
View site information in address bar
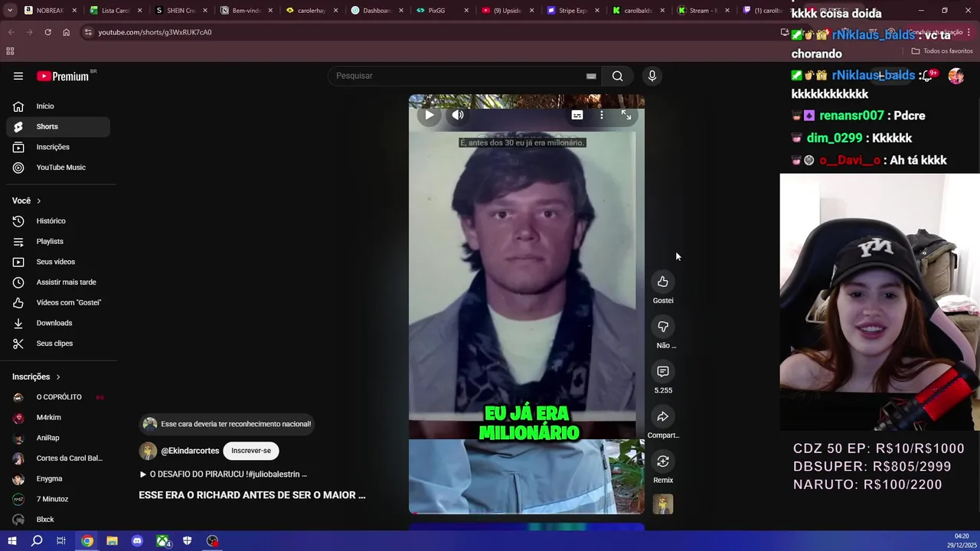[88, 32]
